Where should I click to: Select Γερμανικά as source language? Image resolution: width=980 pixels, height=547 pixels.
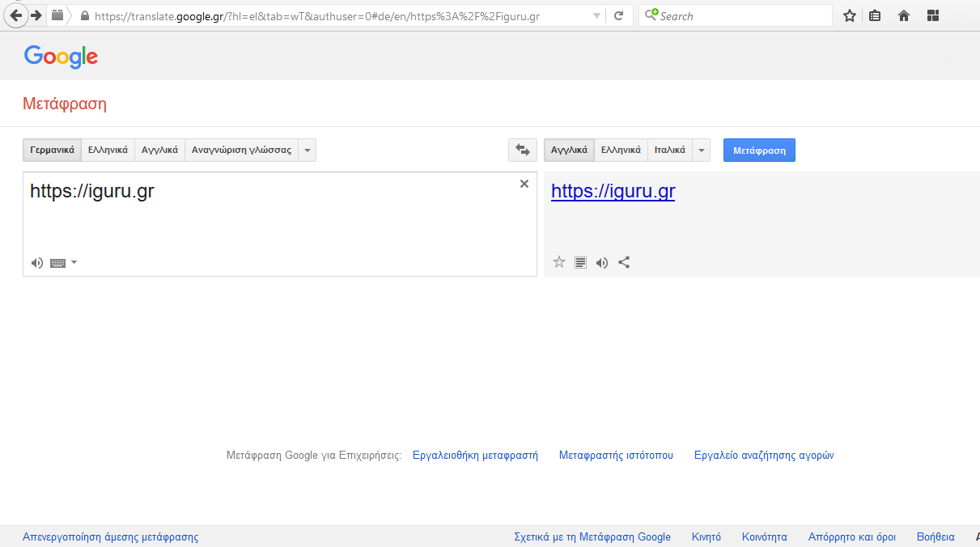point(52,150)
